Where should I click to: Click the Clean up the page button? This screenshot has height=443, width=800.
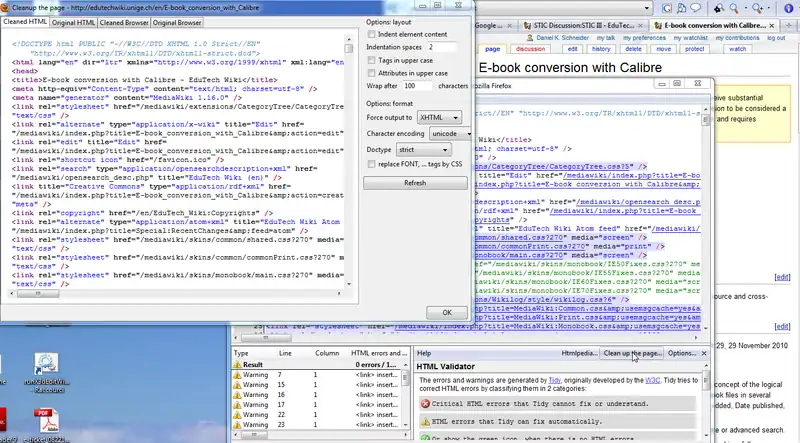click(631, 354)
